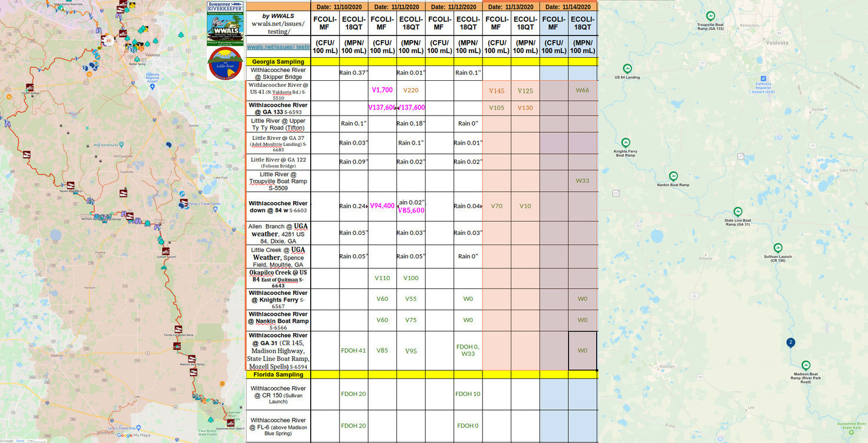Click the Little River Water Trail round logo
Screen dimensions: 868x443
point(226,64)
